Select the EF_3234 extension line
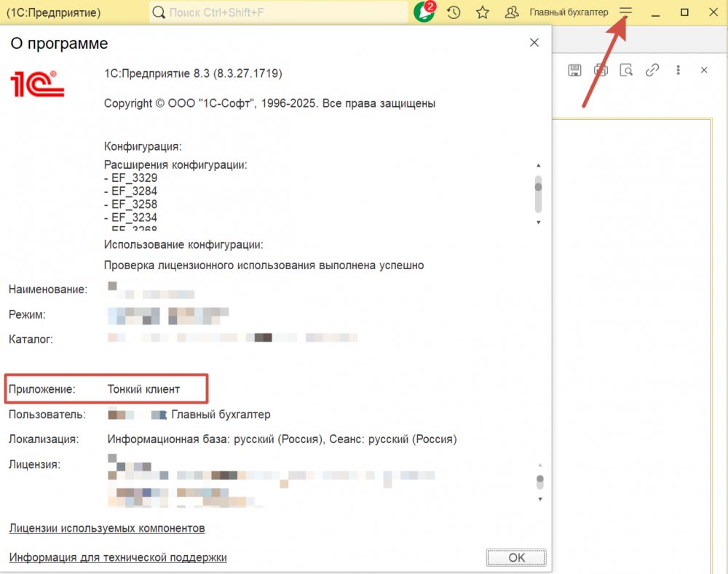 click(131, 218)
